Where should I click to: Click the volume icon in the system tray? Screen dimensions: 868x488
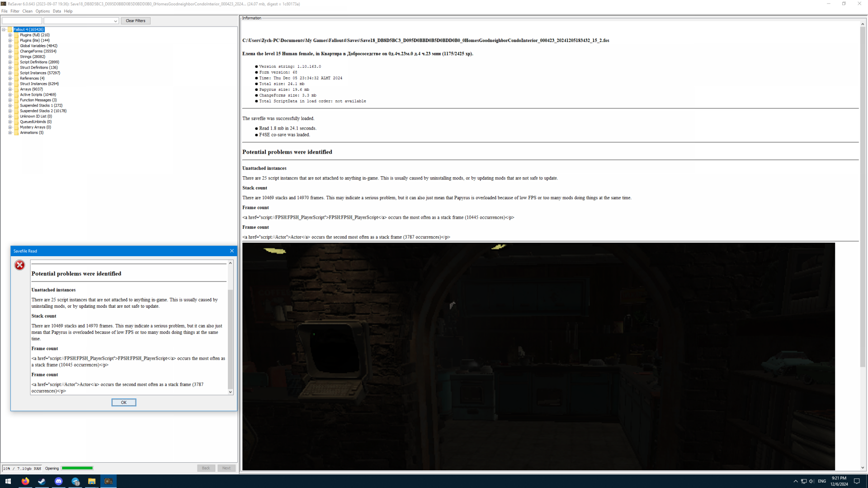point(811,481)
